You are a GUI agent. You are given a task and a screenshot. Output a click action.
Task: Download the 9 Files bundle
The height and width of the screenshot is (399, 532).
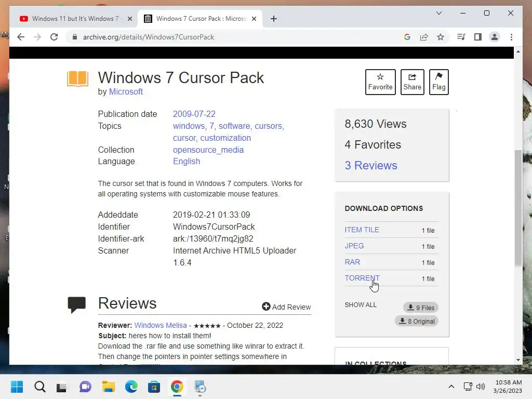pos(421,308)
